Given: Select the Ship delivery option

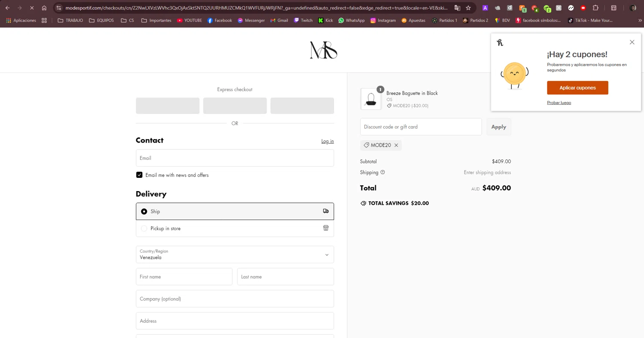Looking at the screenshot, I should click(x=144, y=211).
